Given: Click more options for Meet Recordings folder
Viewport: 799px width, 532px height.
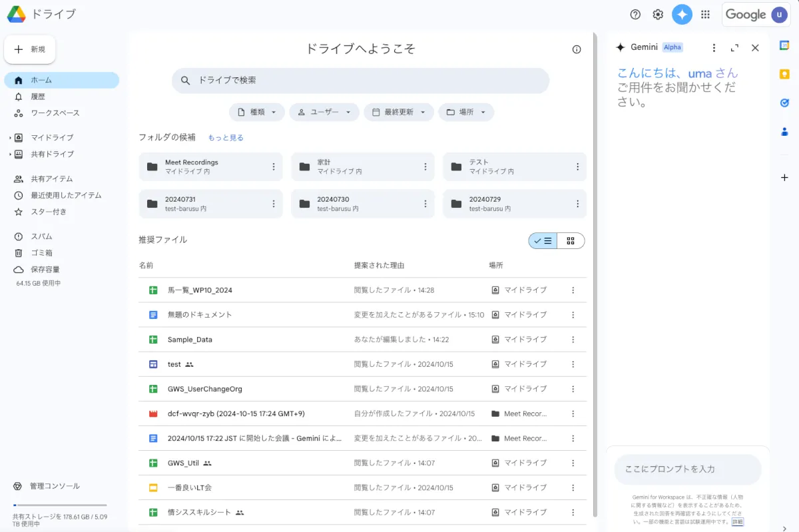Looking at the screenshot, I should coord(273,166).
